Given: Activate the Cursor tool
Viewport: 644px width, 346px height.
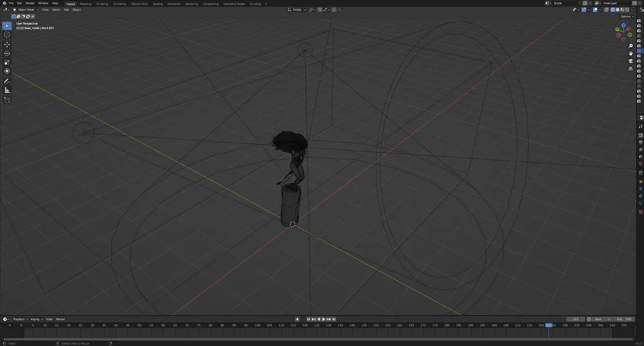Looking at the screenshot, I should (x=7, y=35).
